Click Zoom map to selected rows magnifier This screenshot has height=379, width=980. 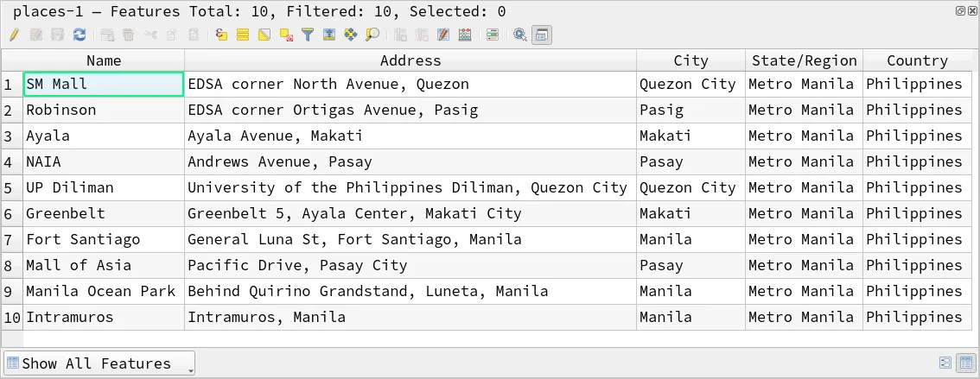(x=372, y=35)
